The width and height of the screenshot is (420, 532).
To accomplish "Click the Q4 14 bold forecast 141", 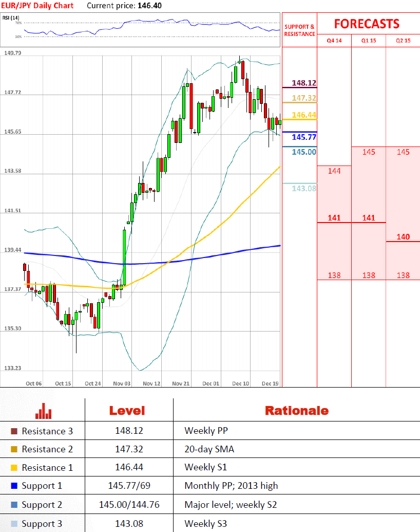I will 334,218.
